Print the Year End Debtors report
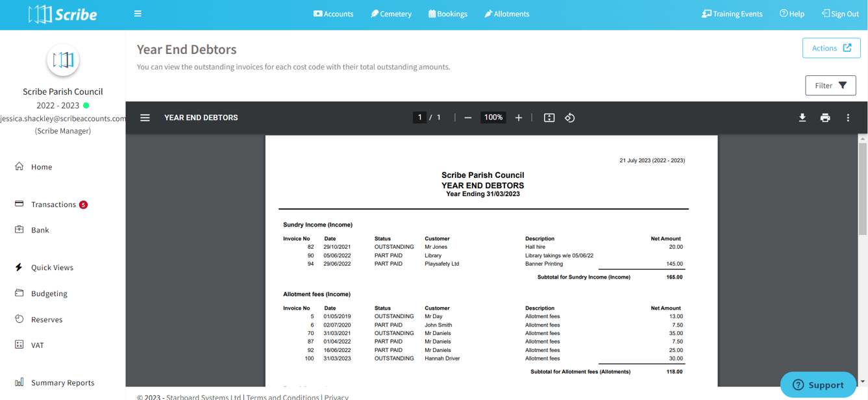The width and height of the screenshot is (868, 400). pos(825,118)
